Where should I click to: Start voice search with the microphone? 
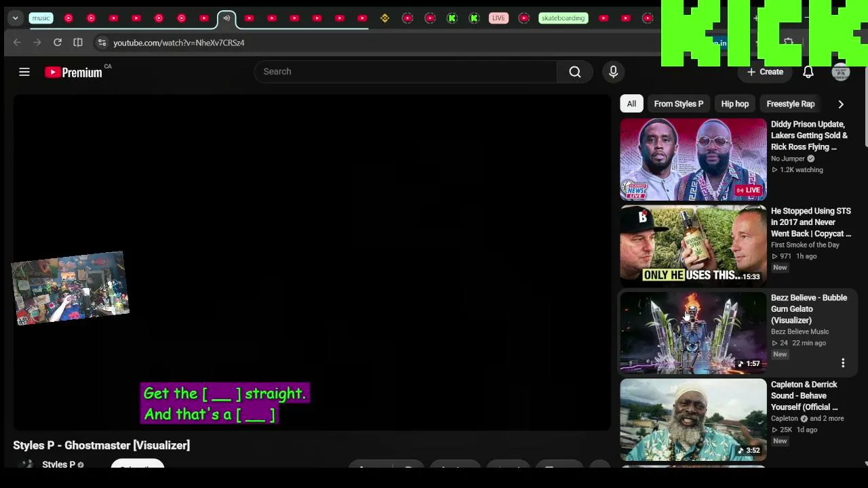tap(613, 72)
